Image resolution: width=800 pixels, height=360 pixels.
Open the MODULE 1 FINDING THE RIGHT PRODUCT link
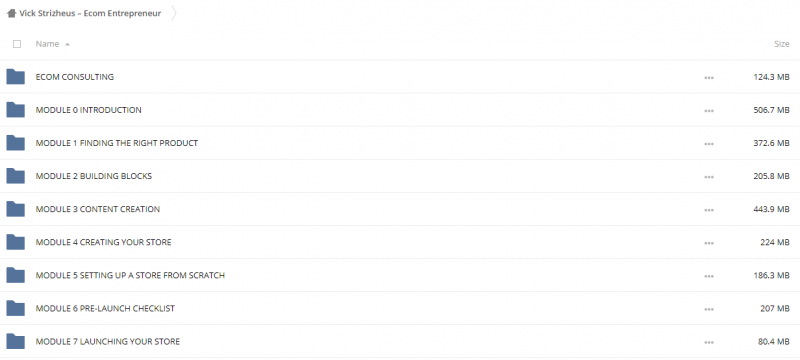click(x=117, y=143)
